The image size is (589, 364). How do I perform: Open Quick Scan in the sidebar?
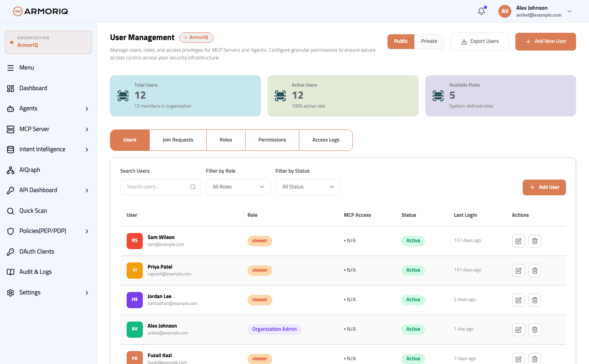pos(33,211)
